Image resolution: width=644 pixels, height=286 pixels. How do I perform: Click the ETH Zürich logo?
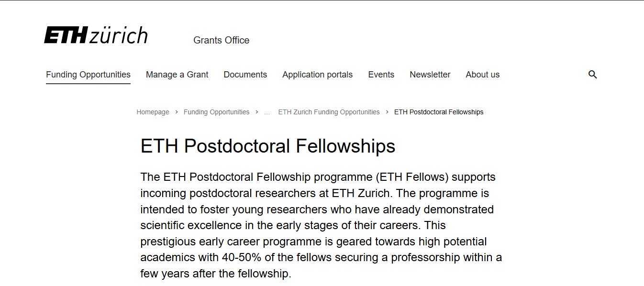click(x=96, y=35)
